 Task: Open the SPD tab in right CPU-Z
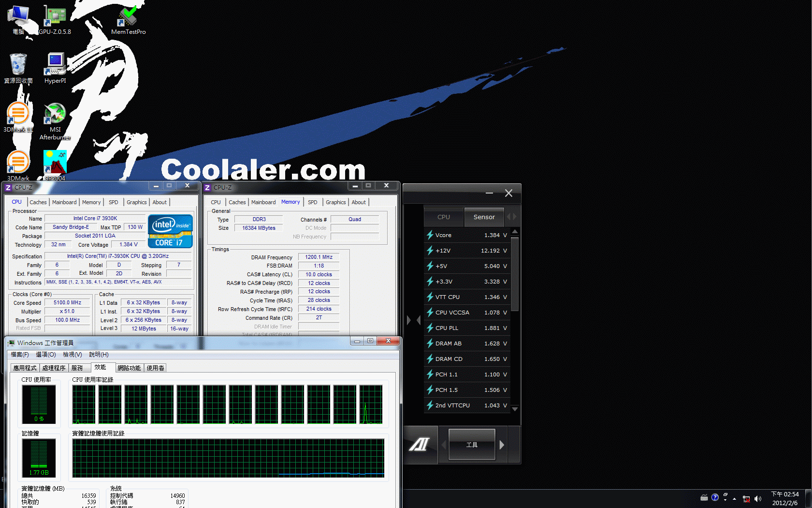313,202
